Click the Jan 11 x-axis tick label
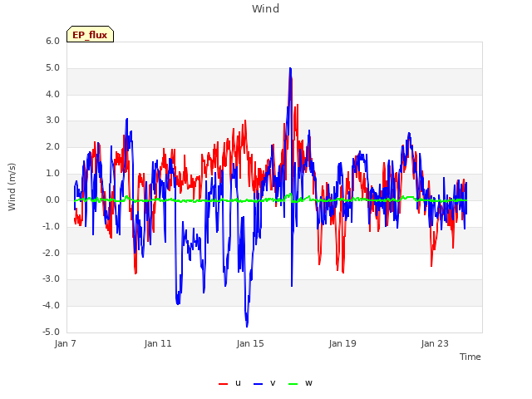The height and width of the screenshot is (399, 532). tap(158, 343)
